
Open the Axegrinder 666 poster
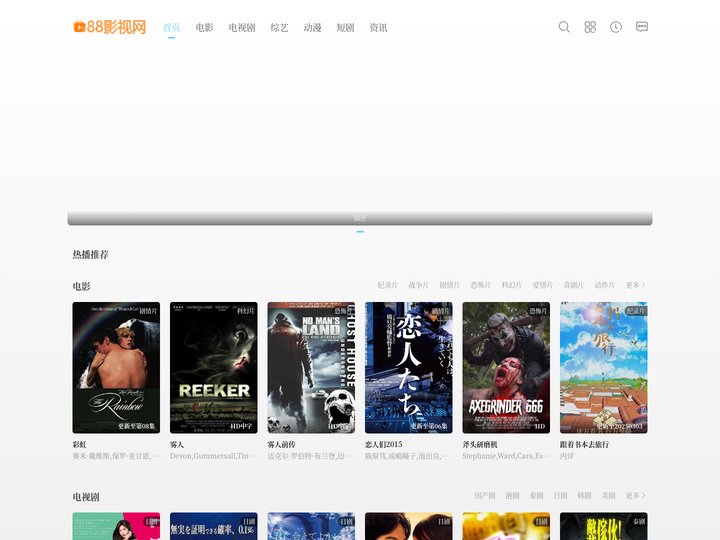pyautogui.click(x=506, y=367)
